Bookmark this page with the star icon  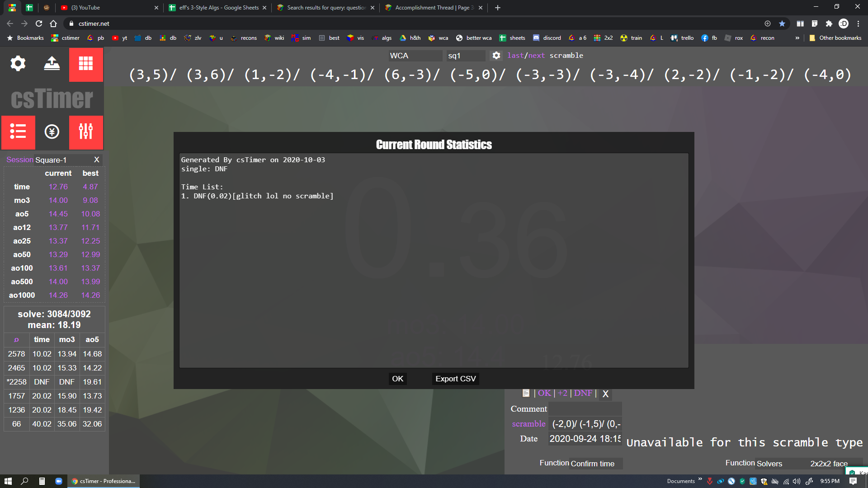782,23
